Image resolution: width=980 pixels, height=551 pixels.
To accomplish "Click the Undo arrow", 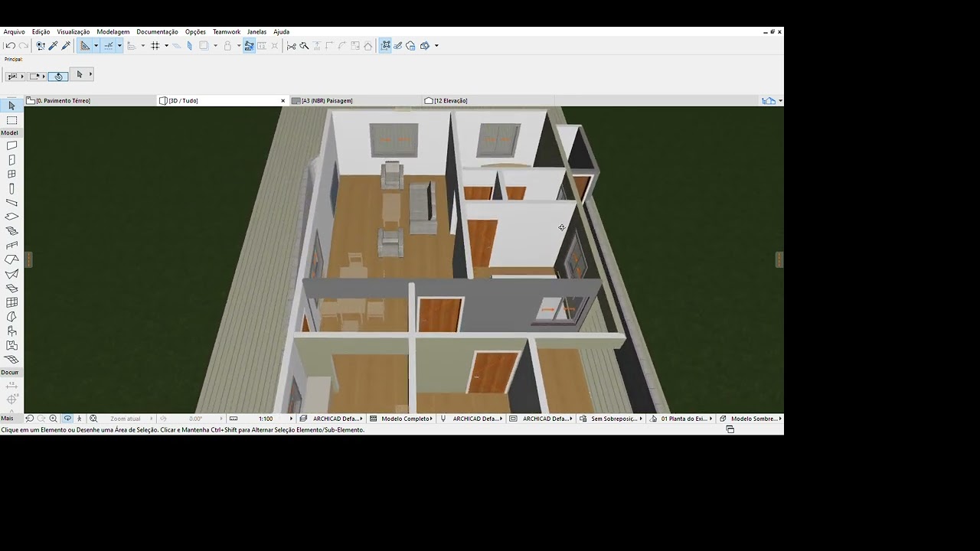I will 10,46.
